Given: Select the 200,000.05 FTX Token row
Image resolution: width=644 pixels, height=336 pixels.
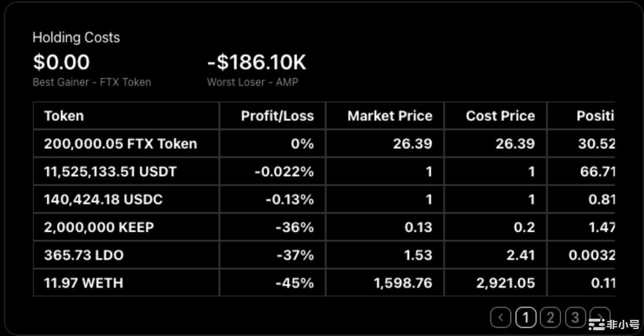Looking at the screenshot, I should (121, 144).
